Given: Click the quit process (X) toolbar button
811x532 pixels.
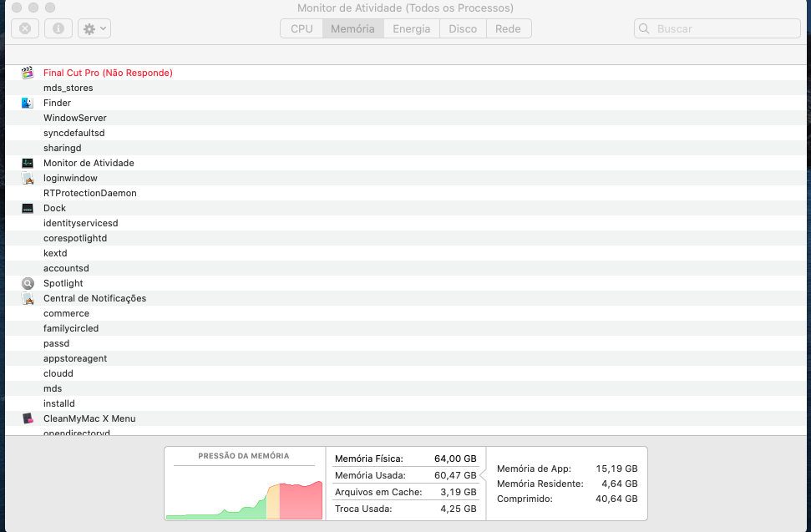Looking at the screenshot, I should pos(25,28).
